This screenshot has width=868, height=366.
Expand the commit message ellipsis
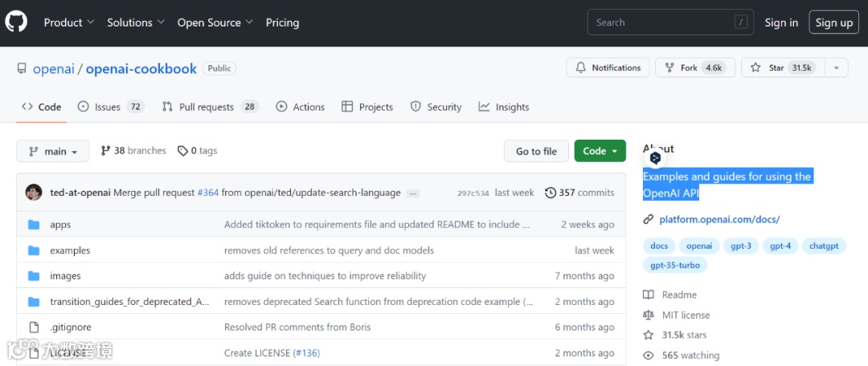(413, 193)
